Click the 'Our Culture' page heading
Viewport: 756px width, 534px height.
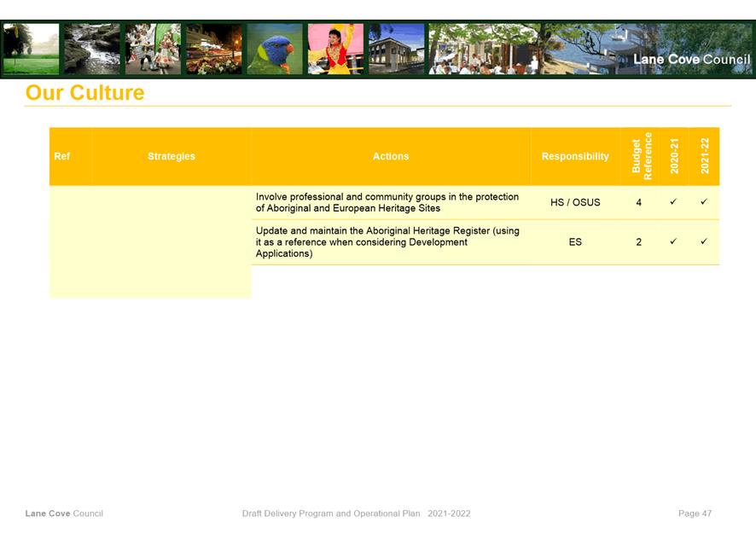point(84,92)
